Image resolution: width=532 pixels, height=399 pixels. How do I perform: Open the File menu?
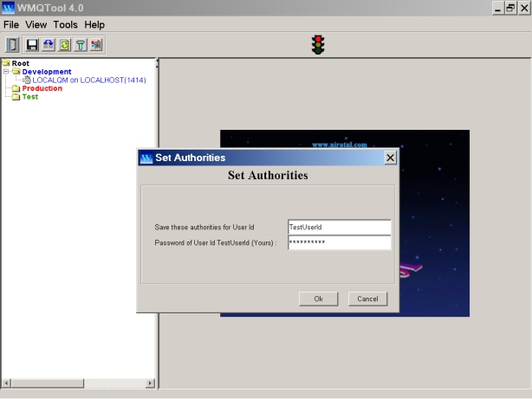click(11, 25)
